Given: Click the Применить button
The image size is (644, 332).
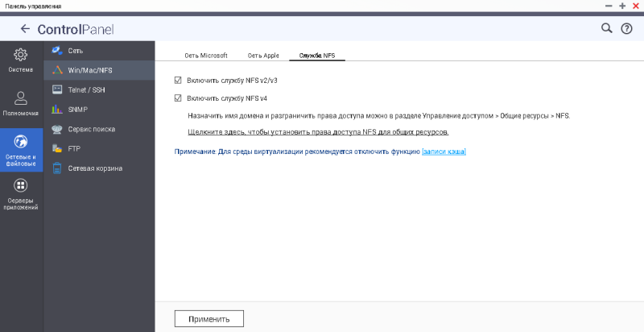Looking at the screenshot, I should click(x=209, y=319).
